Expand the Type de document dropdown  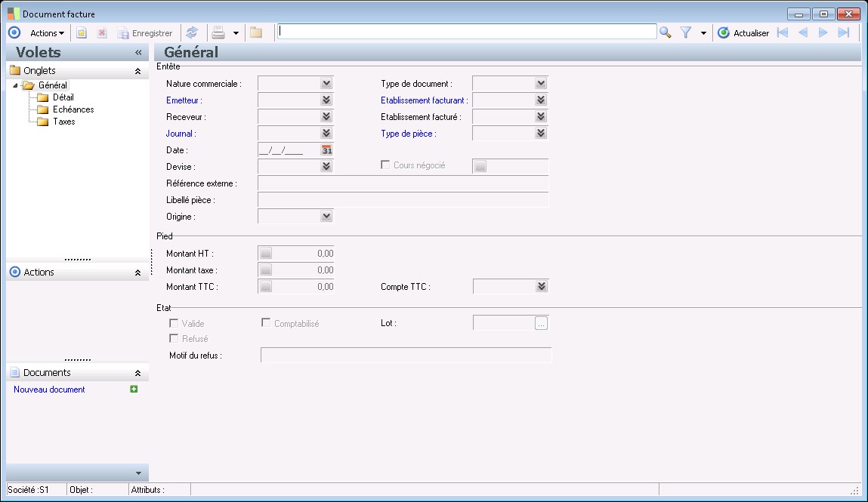point(540,84)
